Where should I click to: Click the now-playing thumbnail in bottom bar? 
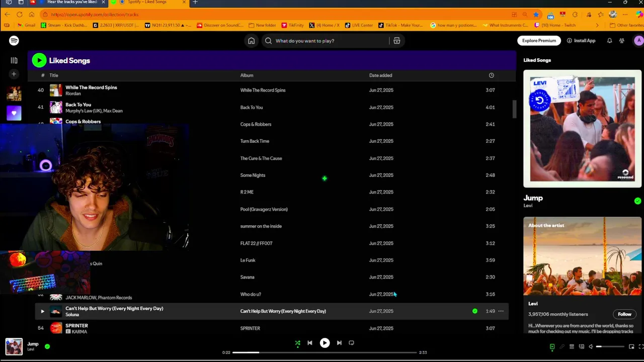point(14,346)
